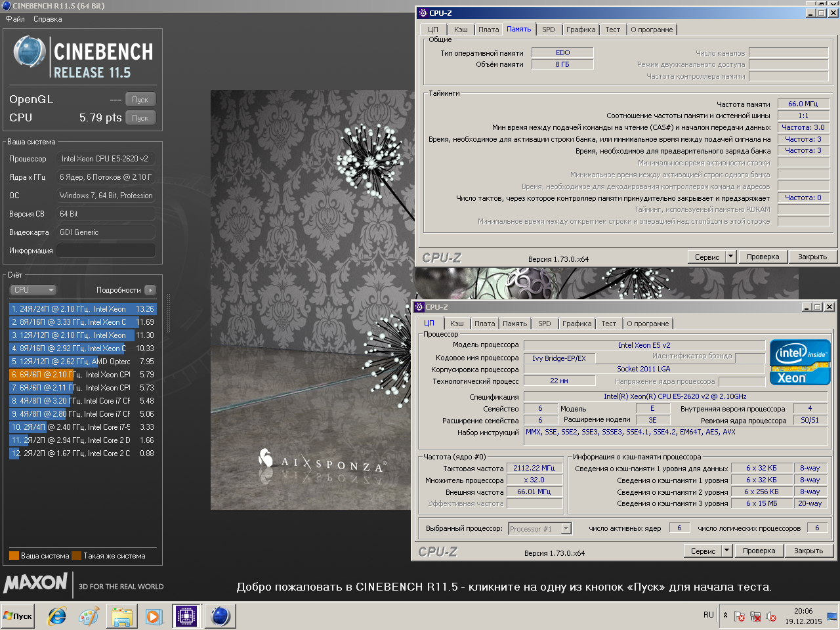Expand Сервис dropdown arrow in upper CPU-Z window

tap(731, 257)
